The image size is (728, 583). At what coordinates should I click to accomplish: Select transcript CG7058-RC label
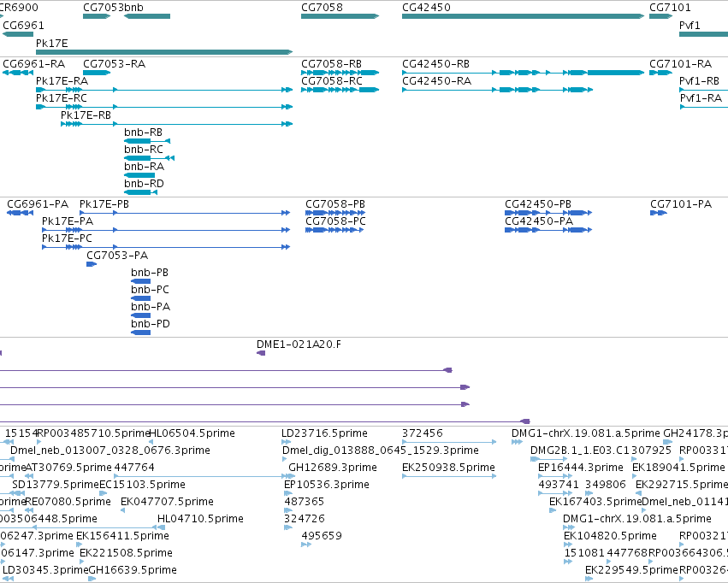coord(332,81)
